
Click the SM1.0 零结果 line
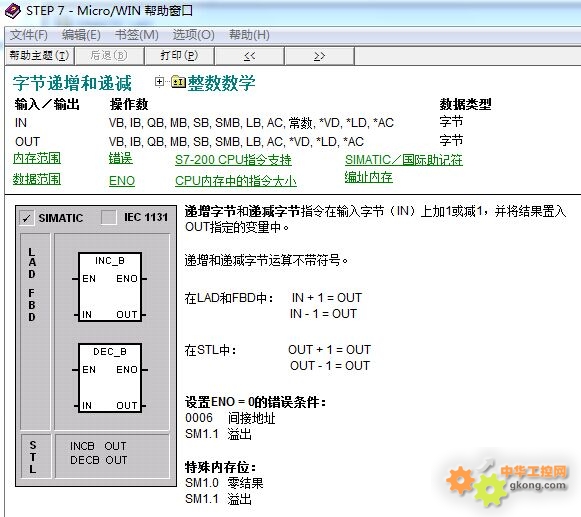224,483
